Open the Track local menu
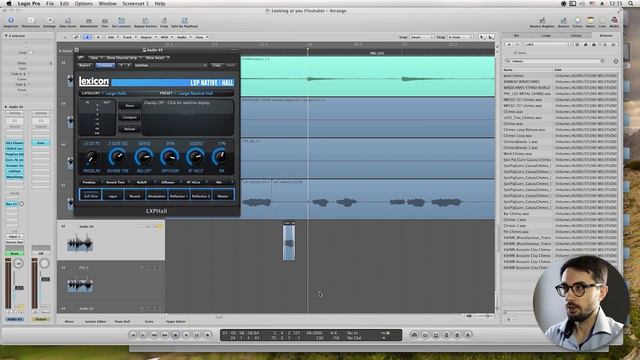 click(129, 37)
